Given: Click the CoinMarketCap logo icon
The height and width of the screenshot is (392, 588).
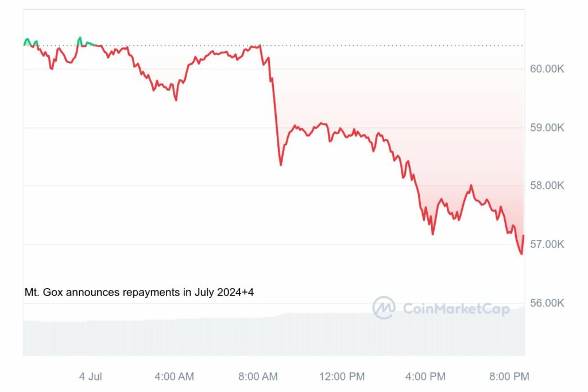Looking at the screenshot, I should tap(383, 308).
